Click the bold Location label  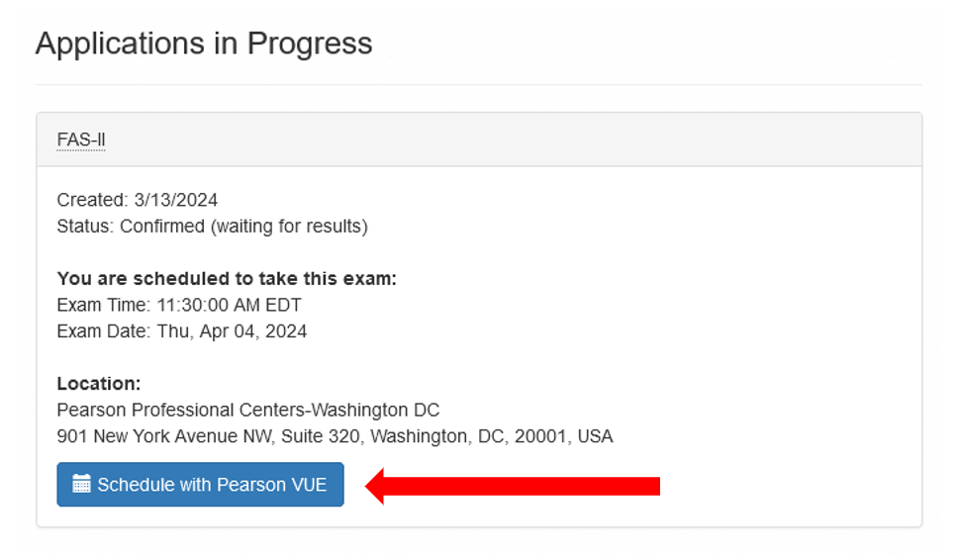click(99, 384)
